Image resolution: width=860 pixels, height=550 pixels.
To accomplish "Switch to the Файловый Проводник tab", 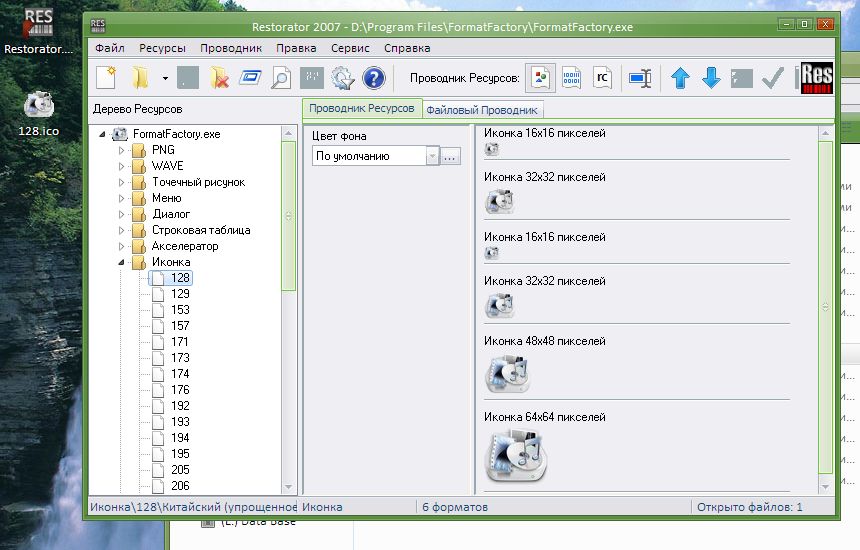I will point(482,110).
